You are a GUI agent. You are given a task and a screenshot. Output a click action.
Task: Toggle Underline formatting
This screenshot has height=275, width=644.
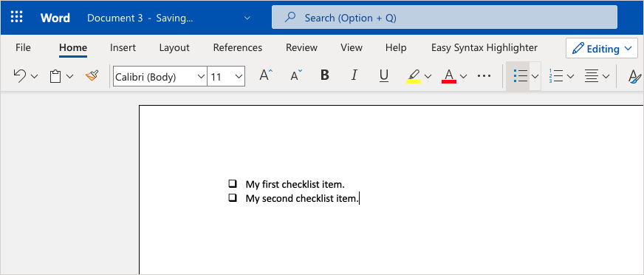pos(384,76)
